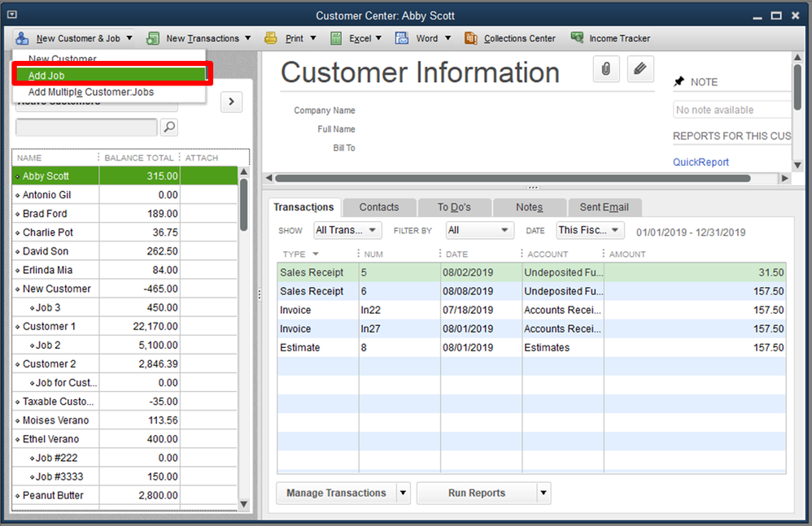Choose Add Job from the menu
The image size is (812, 526).
click(111, 76)
